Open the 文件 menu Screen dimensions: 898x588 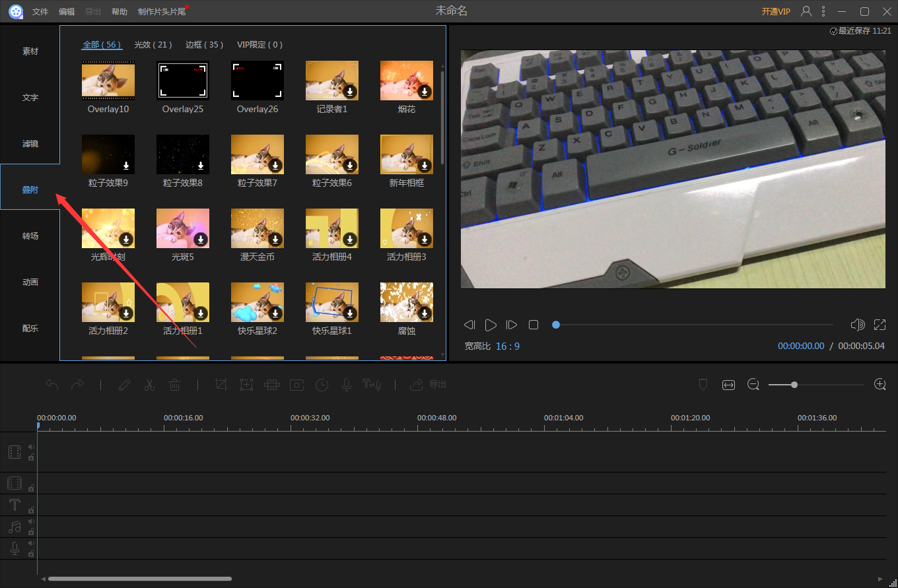40,12
